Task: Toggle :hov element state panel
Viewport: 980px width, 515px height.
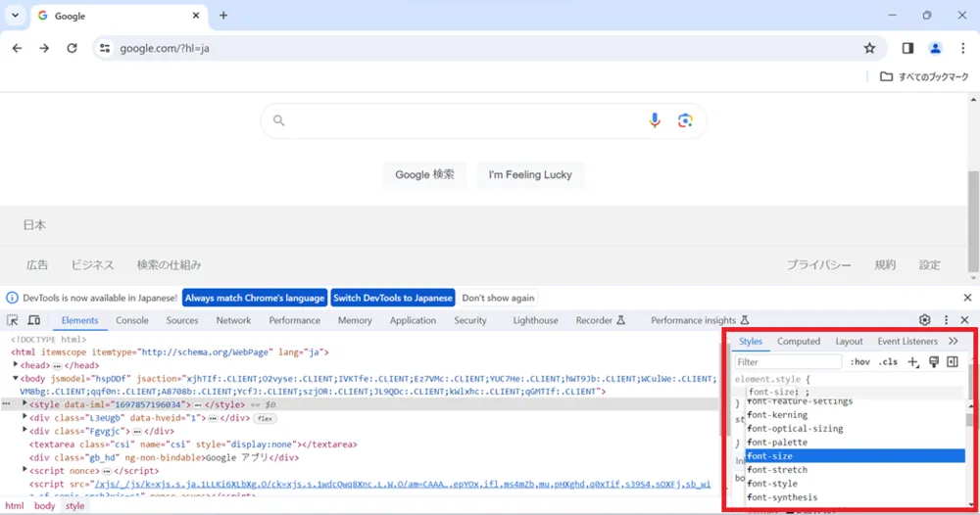Action: click(860, 362)
